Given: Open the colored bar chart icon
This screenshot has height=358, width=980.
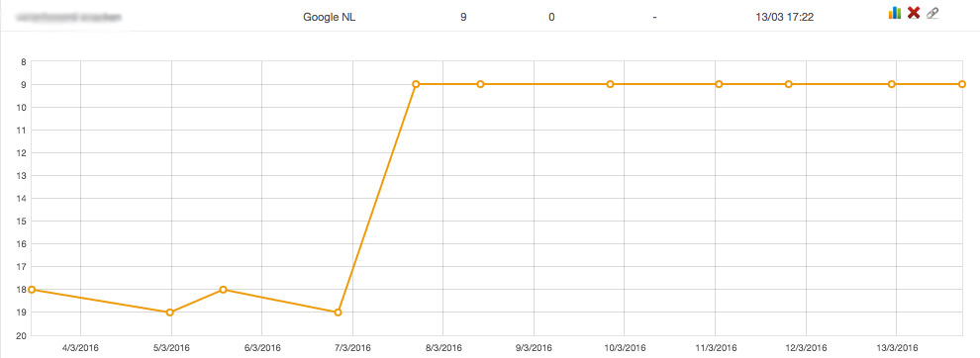Looking at the screenshot, I should [x=895, y=13].
